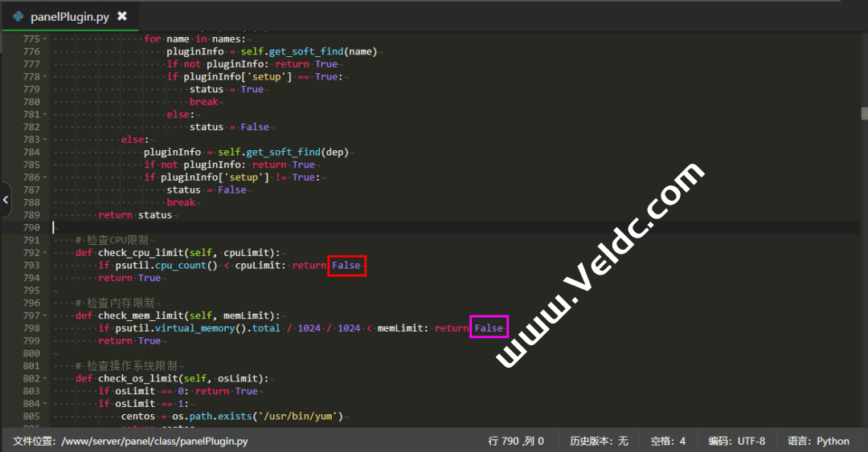Image resolution: width=868 pixels, height=452 pixels.
Task: Fold the else block at line 781
Action: coord(45,115)
